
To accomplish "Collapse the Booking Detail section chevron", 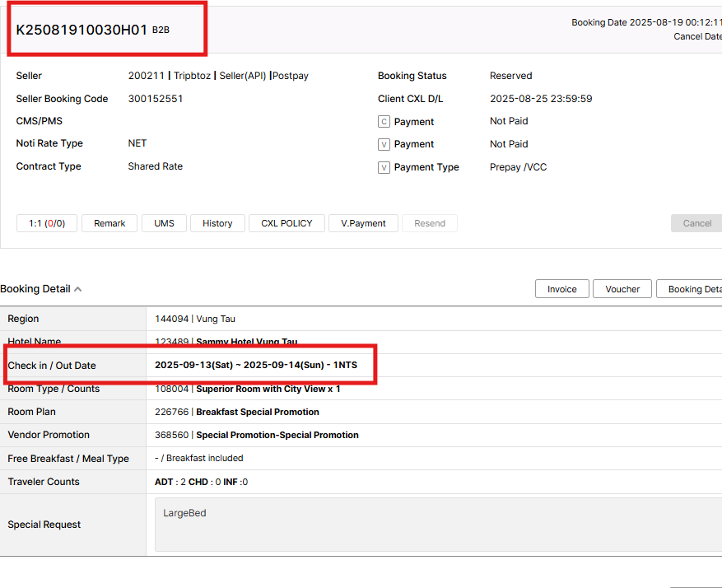I will [78, 289].
